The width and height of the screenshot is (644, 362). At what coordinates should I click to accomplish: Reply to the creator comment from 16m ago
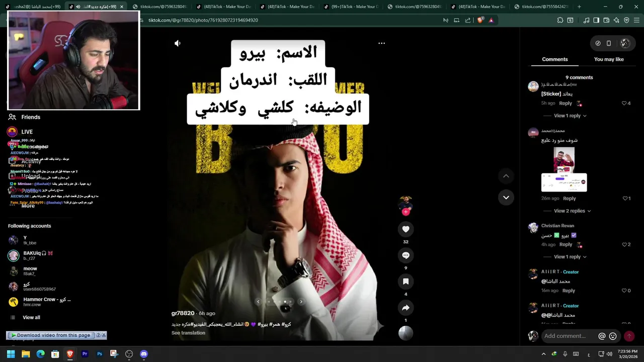569,291
